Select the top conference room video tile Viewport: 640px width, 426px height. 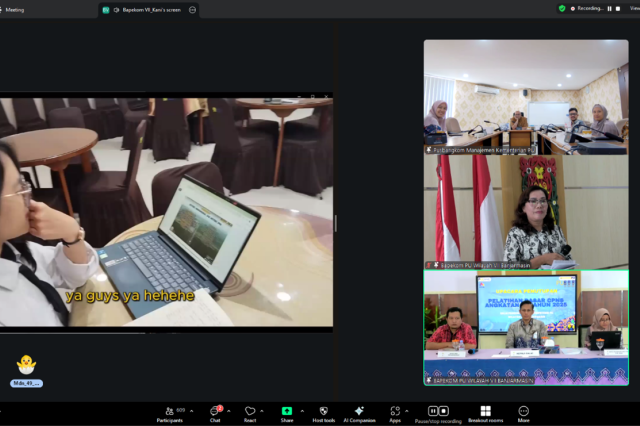526,96
